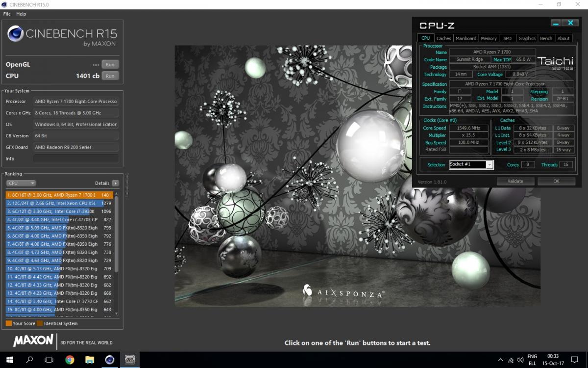Open the network icon in system tray
Image resolution: width=588 pixels, height=368 pixels.
(510, 360)
